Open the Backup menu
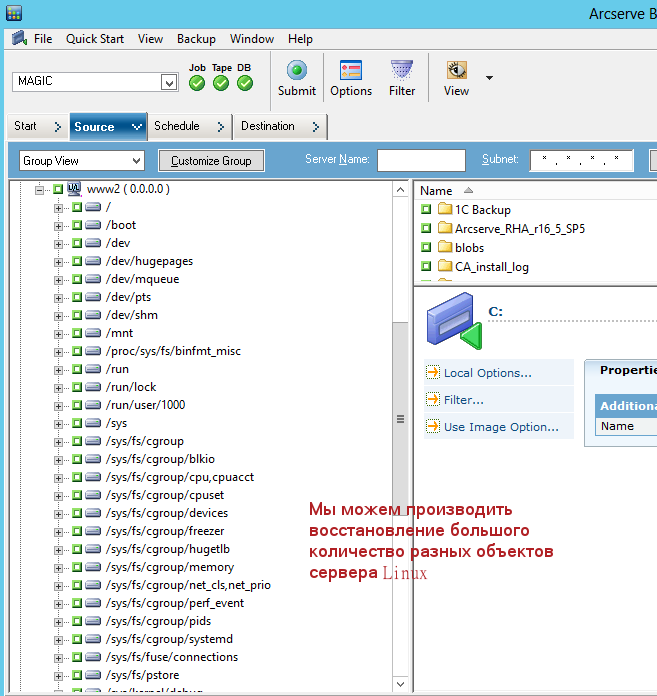The height and width of the screenshot is (696, 657). (196, 39)
